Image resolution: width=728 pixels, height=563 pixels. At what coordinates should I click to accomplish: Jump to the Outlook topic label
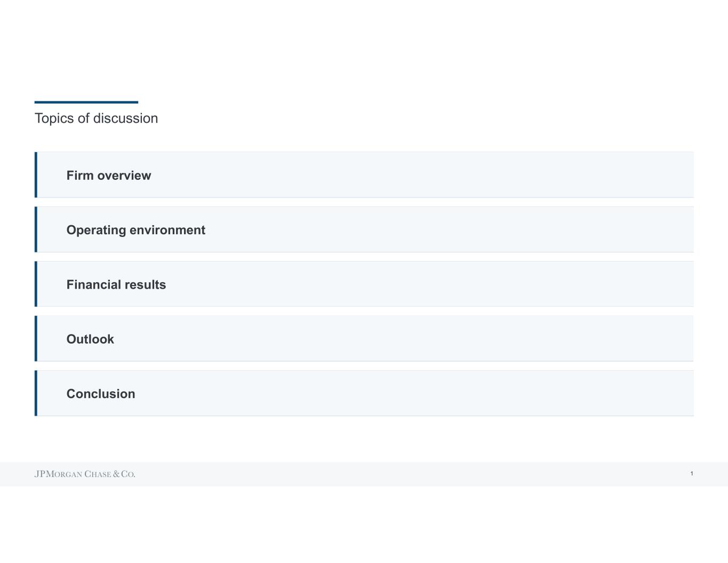tap(90, 339)
